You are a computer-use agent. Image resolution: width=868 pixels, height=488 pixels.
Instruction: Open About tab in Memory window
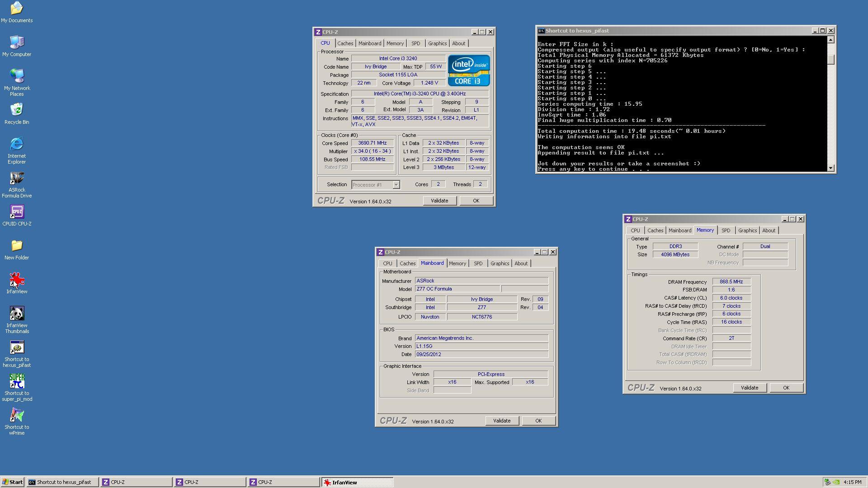(769, 230)
